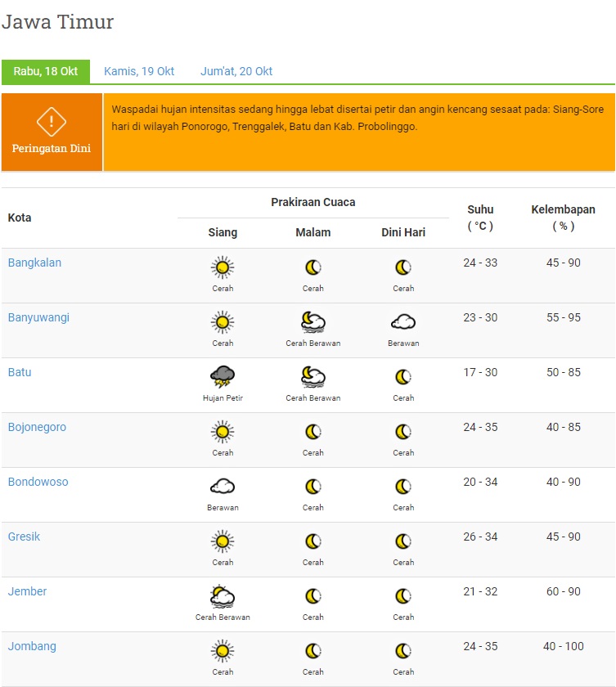Open the Bangkalan city link
The height and width of the screenshot is (687, 616).
(x=34, y=263)
